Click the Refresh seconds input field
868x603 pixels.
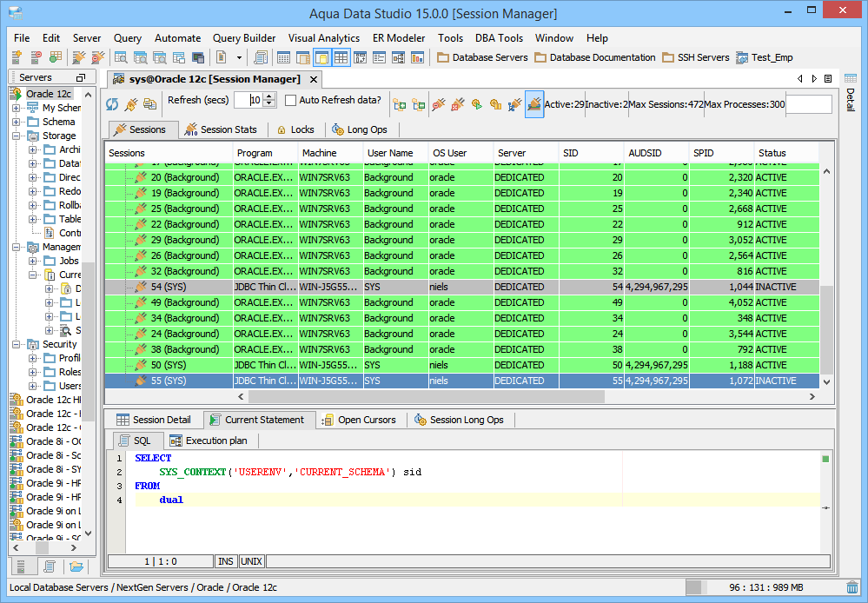(248, 100)
